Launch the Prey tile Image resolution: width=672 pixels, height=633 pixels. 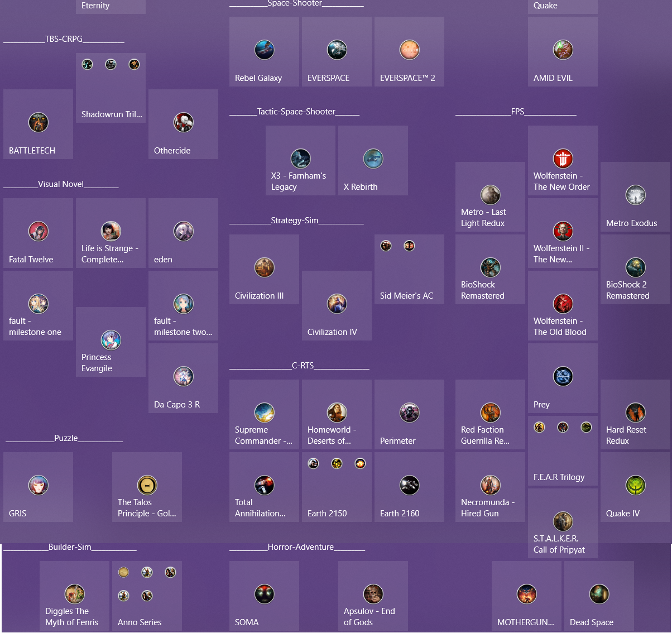coord(563,378)
